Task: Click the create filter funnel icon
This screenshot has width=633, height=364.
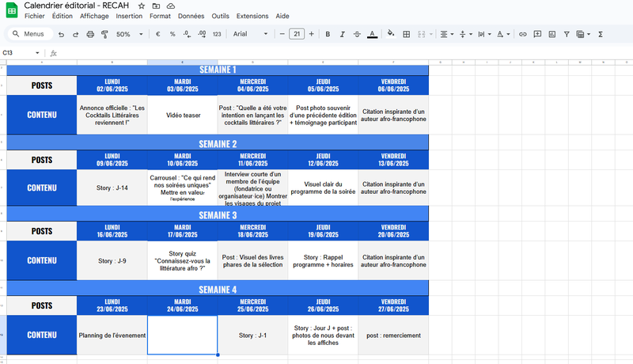Action: 567,34
